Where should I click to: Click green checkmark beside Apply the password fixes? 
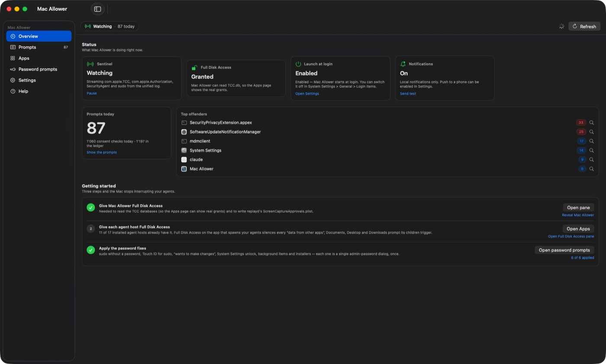click(x=90, y=250)
